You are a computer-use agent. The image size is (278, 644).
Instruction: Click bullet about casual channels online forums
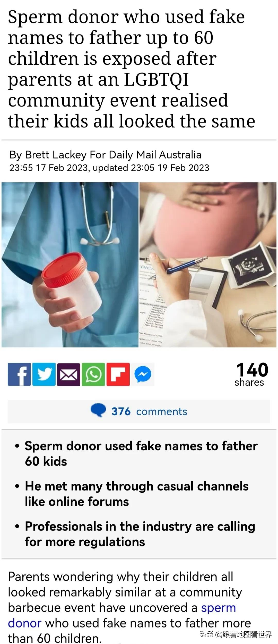(137, 494)
